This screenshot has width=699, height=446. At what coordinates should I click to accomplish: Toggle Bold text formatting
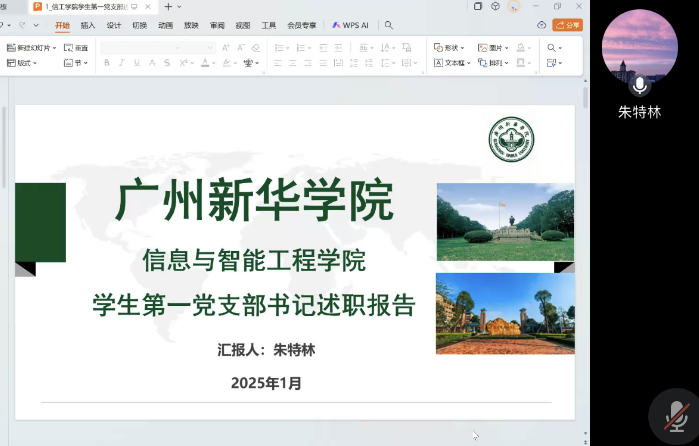[x=107, y=63]
